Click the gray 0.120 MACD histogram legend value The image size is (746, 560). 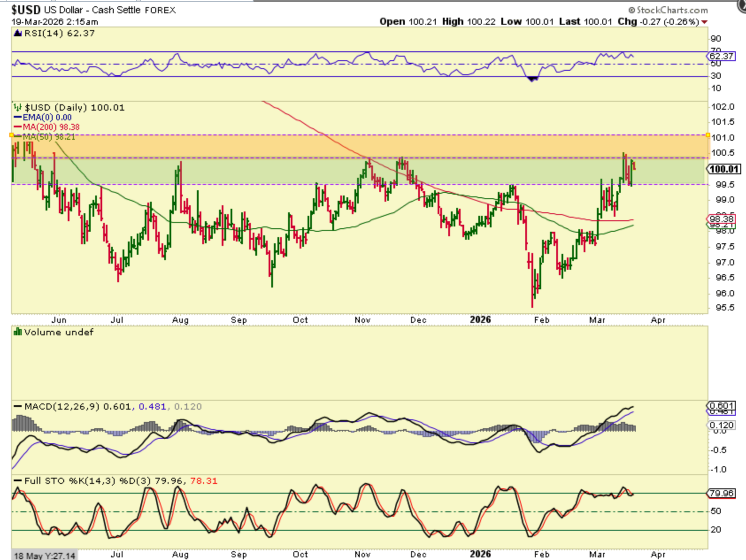188,407
